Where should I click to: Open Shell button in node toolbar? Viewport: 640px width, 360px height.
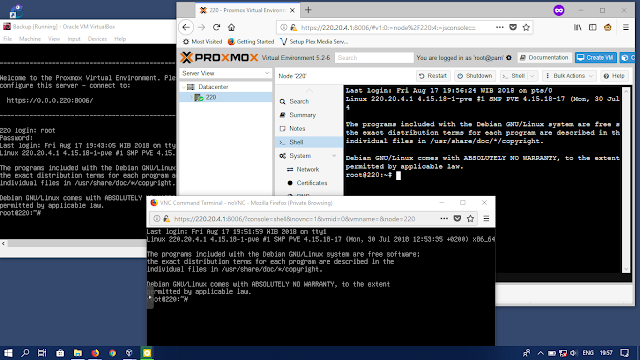(x=514, y=76)
